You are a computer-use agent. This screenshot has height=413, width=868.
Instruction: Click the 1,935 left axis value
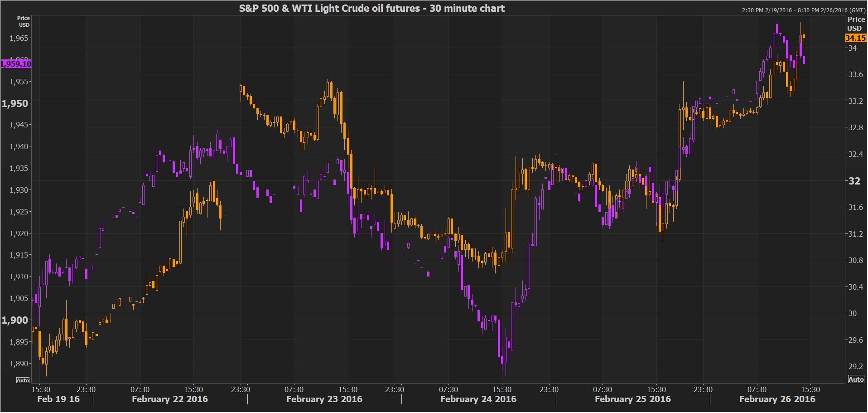[19, 168]
